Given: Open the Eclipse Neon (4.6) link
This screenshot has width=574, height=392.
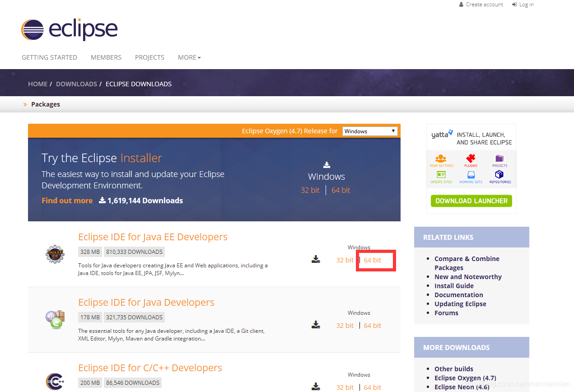Looking at the screenshot, I should pyautogui.click(x=462, y=387).
